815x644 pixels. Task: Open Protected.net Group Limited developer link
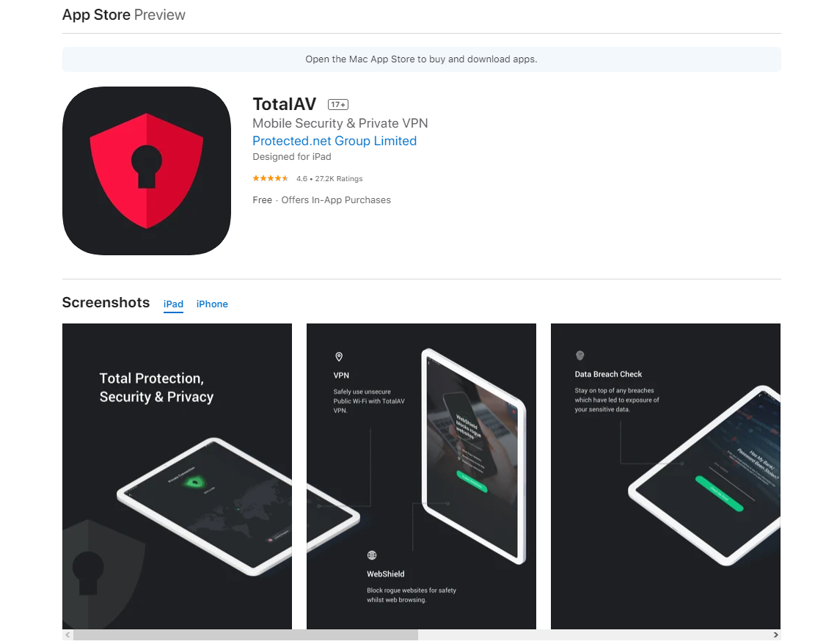click(335, 141)
